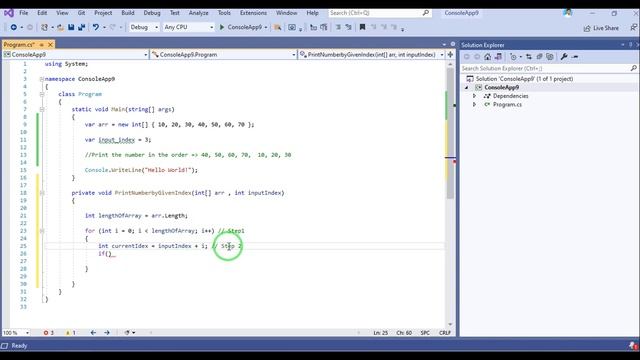The height and width of the screenshot is (360, 640).
Task: Click the Solution Explorer search magnifier icon
Action: (x=633, y=68)
